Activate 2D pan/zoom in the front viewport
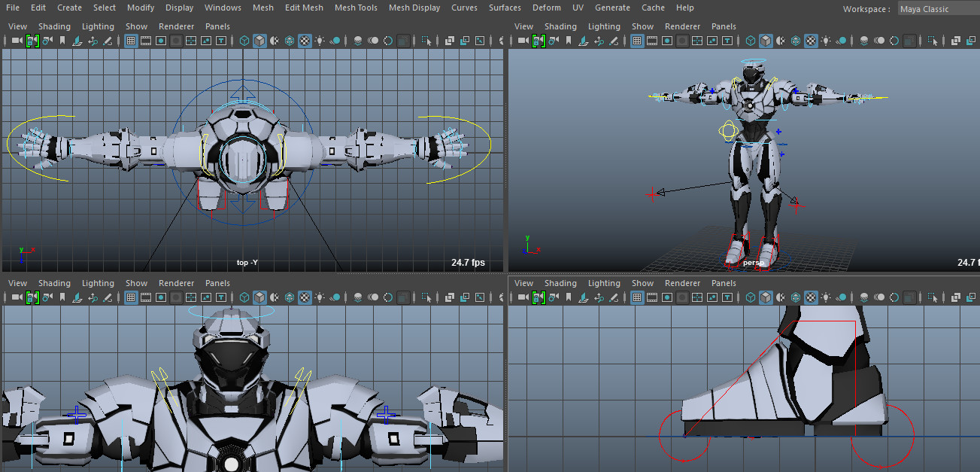 93,297
